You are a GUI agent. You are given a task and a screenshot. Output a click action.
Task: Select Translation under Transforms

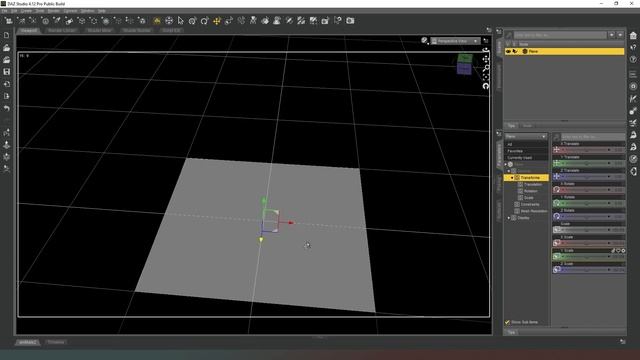(533, 184)
